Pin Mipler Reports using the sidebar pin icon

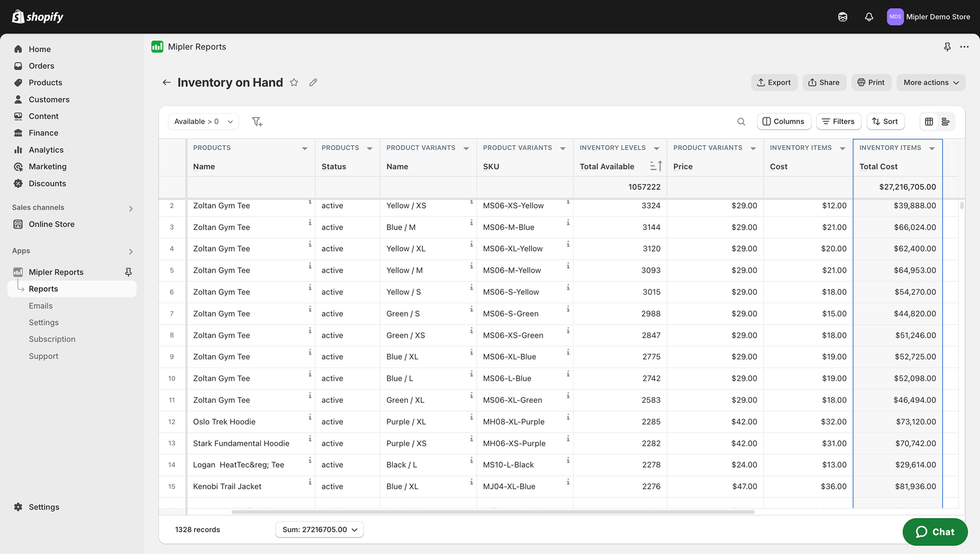(x=128, y=271)
